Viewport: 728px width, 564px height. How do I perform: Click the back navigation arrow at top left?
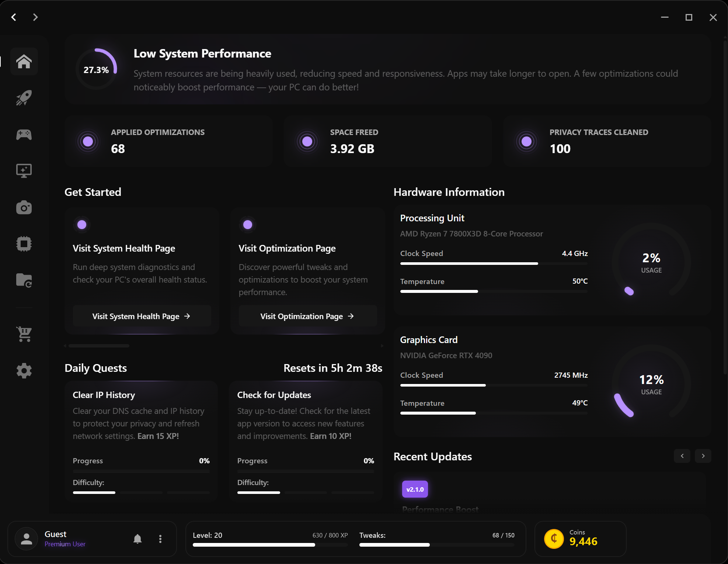[x=14, y=17]
